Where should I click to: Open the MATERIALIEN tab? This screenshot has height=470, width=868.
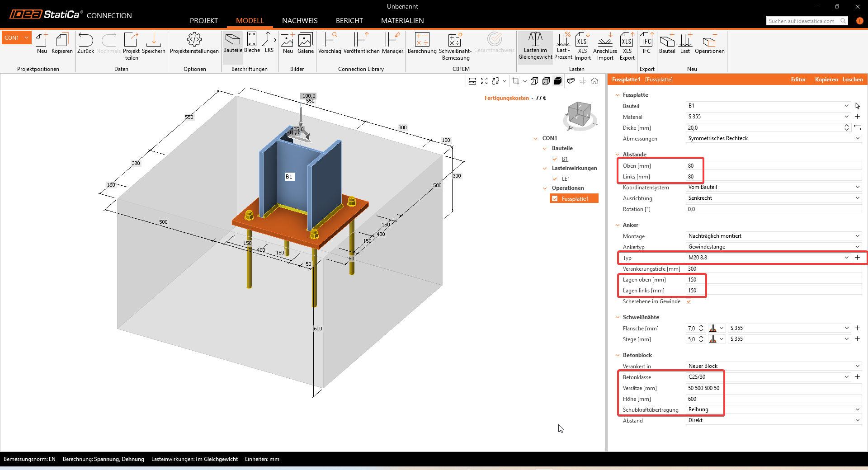pyautogui.click(x=402, y=21)
